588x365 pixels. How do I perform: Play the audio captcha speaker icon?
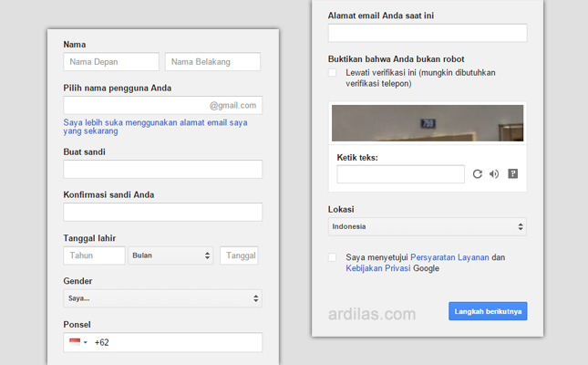coord(494,174)
